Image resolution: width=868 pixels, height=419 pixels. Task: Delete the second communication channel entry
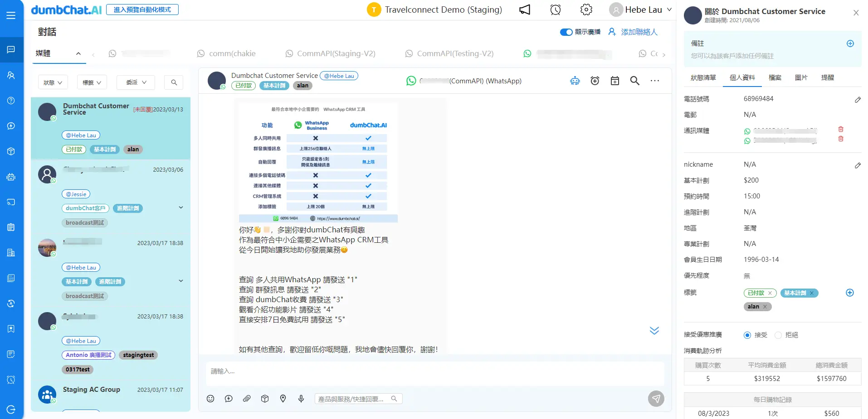point(841,139)
